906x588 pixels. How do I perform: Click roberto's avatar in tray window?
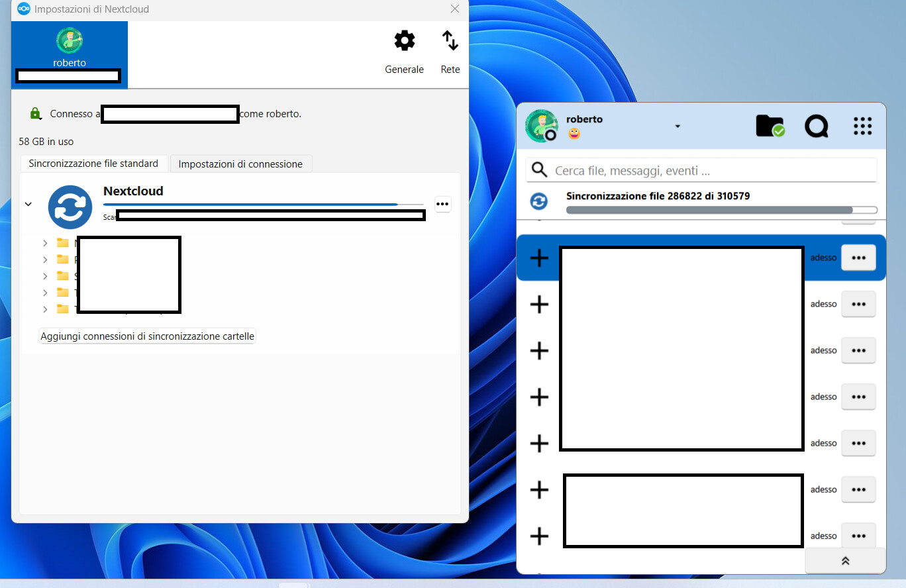click(541, 126)
